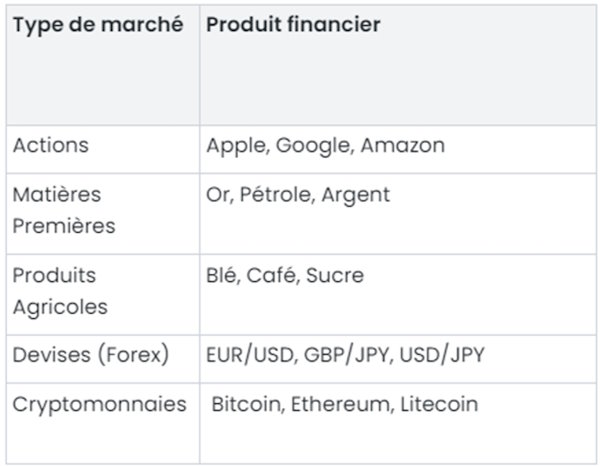Click the word 'Amazon' in Actions row

click(403, 145)
